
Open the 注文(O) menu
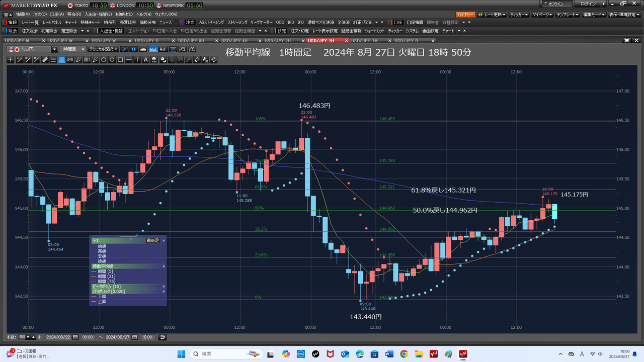[x=40, y=14]
